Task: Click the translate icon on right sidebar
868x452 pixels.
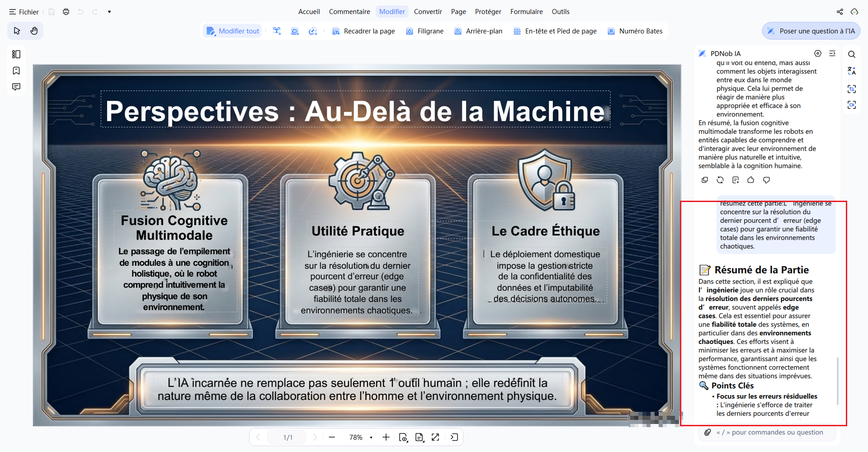Action: point(852,71)
